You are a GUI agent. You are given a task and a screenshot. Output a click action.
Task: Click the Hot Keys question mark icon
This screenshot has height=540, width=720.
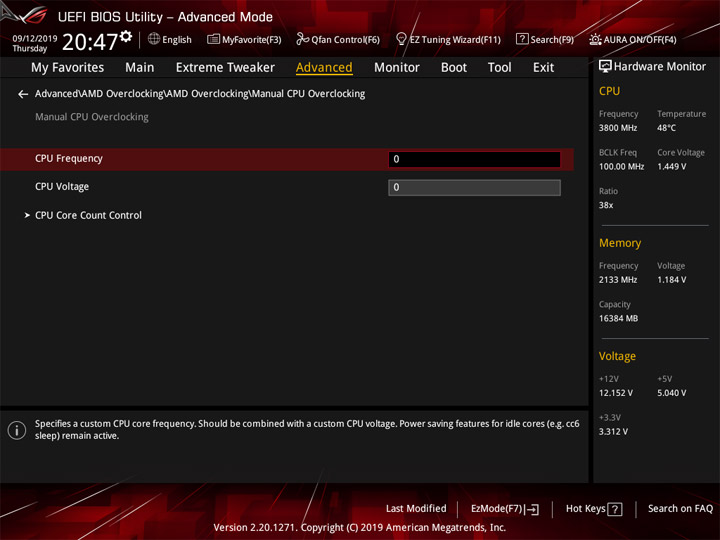click(x=614, y=509)
